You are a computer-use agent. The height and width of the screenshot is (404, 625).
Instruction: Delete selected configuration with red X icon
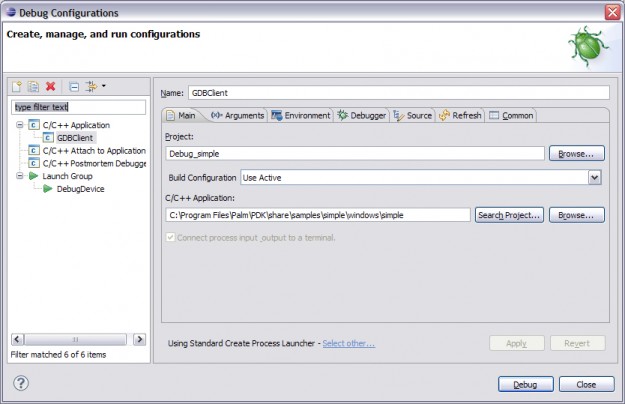click(x=50, y=87)
